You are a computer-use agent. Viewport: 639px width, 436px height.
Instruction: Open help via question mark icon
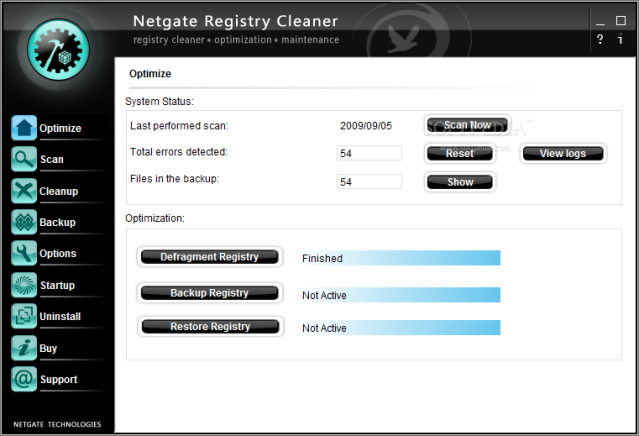pyautogui.click(x=600, y=39)
